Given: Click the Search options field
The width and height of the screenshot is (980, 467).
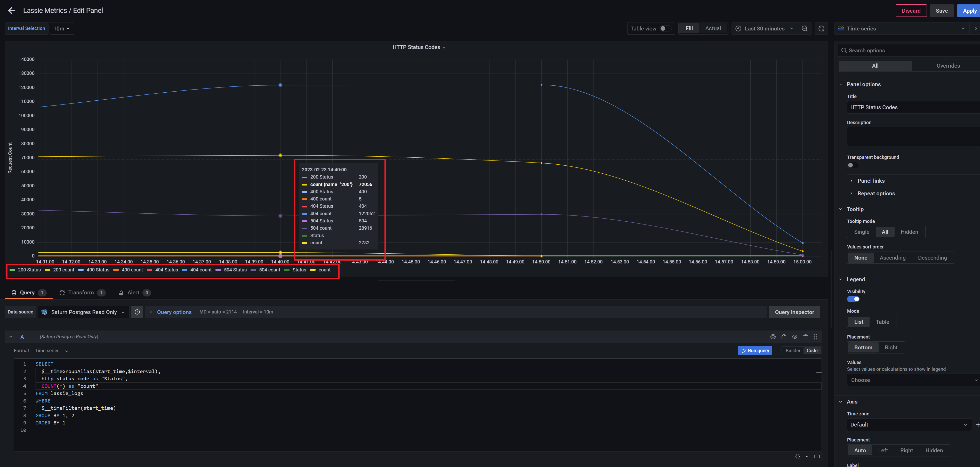Looking at the screenshot, I should click(x=909, y=51).
